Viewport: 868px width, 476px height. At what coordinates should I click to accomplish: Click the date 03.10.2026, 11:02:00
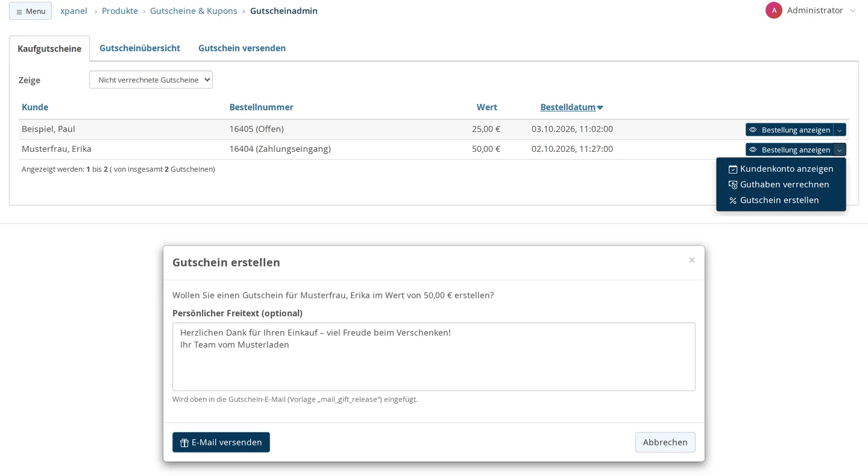tap(572, 129)
